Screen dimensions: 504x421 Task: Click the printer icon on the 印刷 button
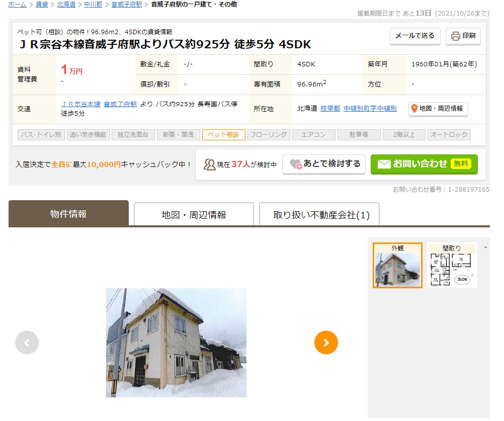click(x=455, y=36)
